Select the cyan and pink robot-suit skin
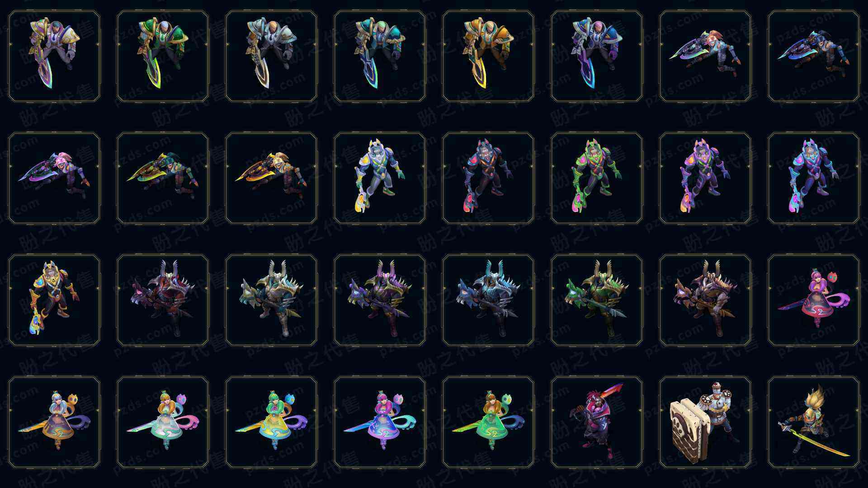Image resolution: width=868 pixels, height=488 pixels. (x=814, y=178)
